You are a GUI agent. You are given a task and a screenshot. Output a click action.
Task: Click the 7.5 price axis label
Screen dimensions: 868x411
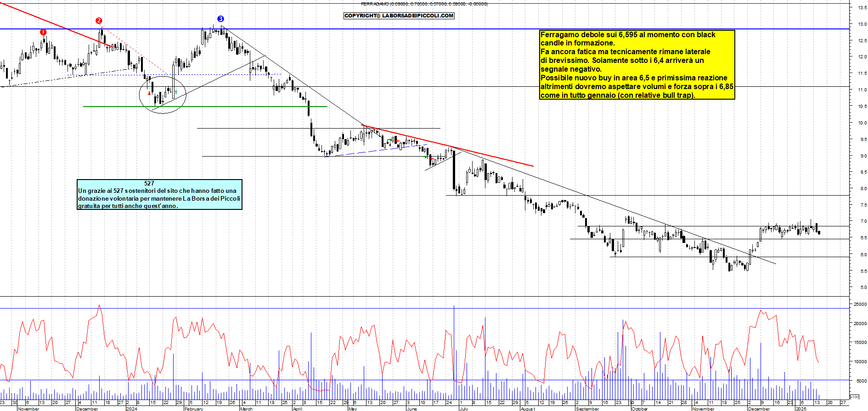pos(863,205)
